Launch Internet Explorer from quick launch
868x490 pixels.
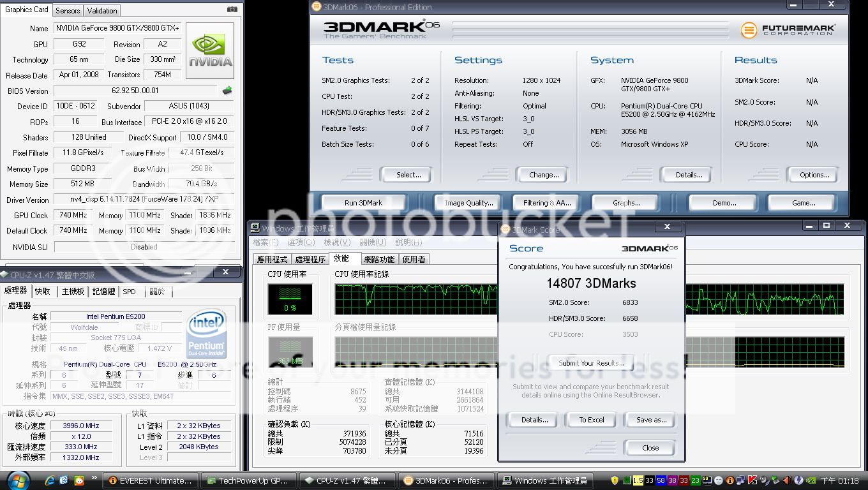point(50,480)
